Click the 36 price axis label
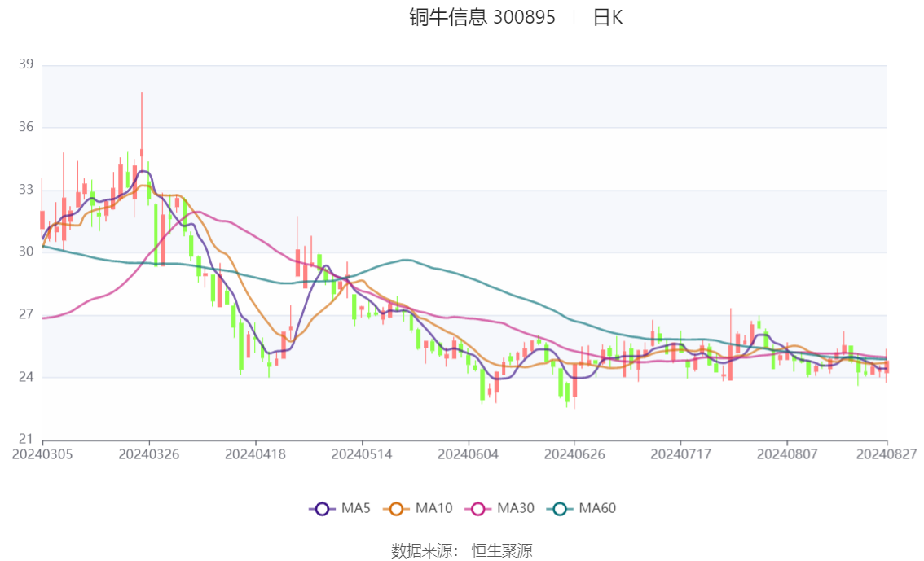 click(26, 127)
